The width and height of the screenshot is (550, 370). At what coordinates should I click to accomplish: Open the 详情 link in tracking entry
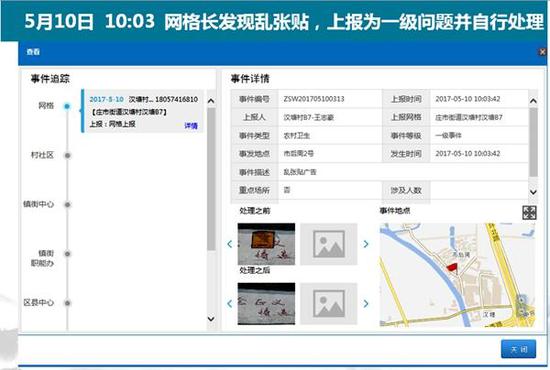(191, 126)
